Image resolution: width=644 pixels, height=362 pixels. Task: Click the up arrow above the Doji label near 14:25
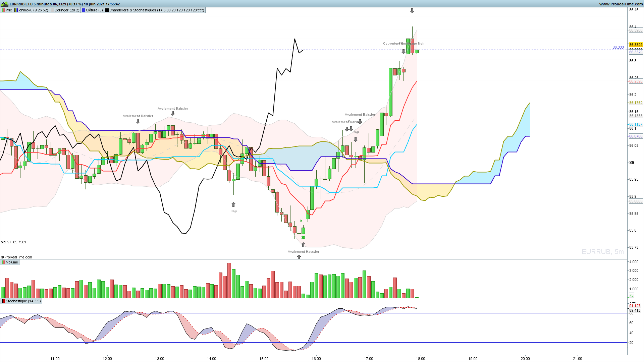(x=233, y=204)
